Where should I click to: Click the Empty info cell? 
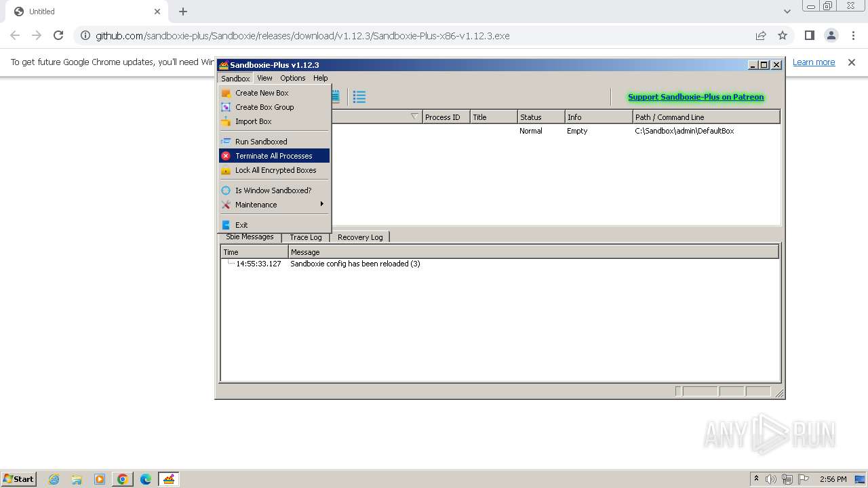click(577, 131)
